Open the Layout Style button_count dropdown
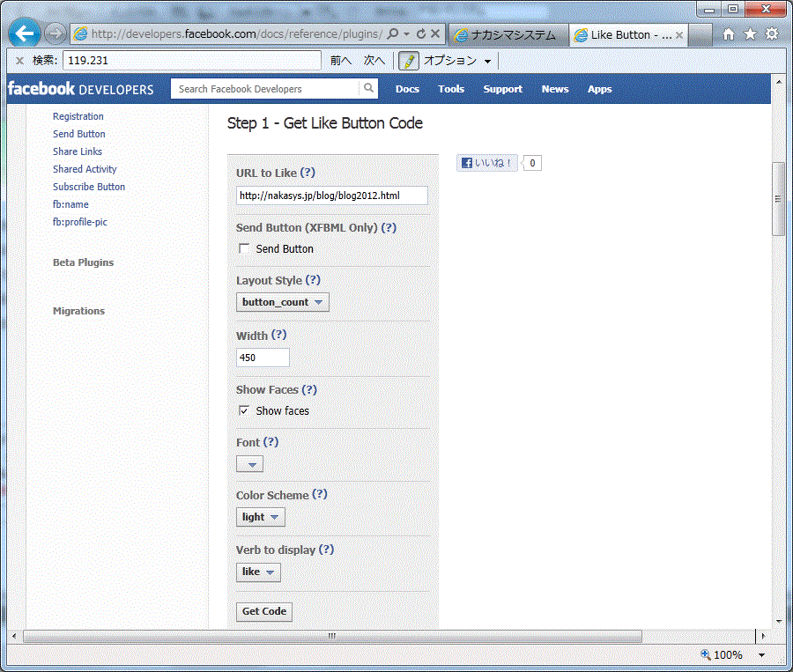 pos(282,302)
